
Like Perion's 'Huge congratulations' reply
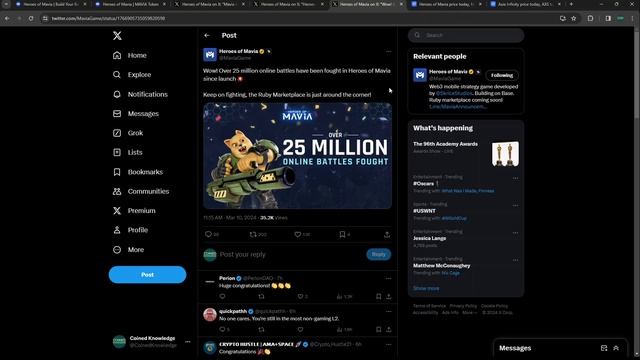click(x=300, y=296)
